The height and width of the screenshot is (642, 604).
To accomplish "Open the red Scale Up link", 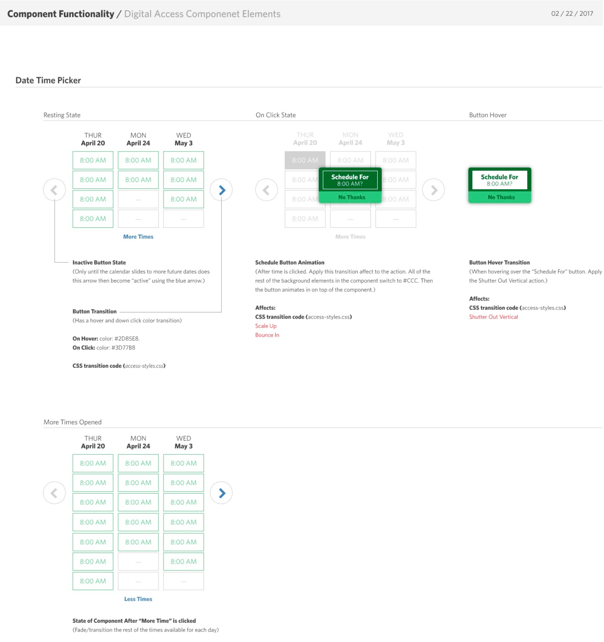I will (266, 326).
